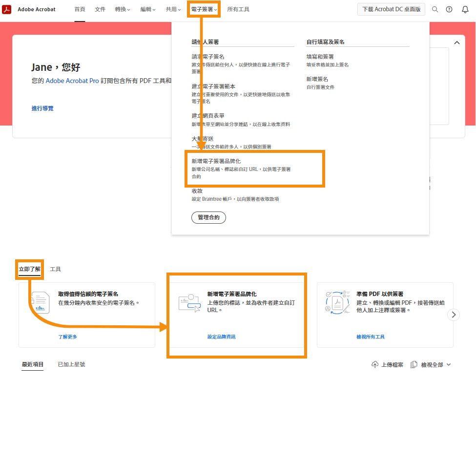Screen dimensions: 476x465
Task: Switch to the 工具 tab
Action: pyautogui.click(x=55, y=269)
